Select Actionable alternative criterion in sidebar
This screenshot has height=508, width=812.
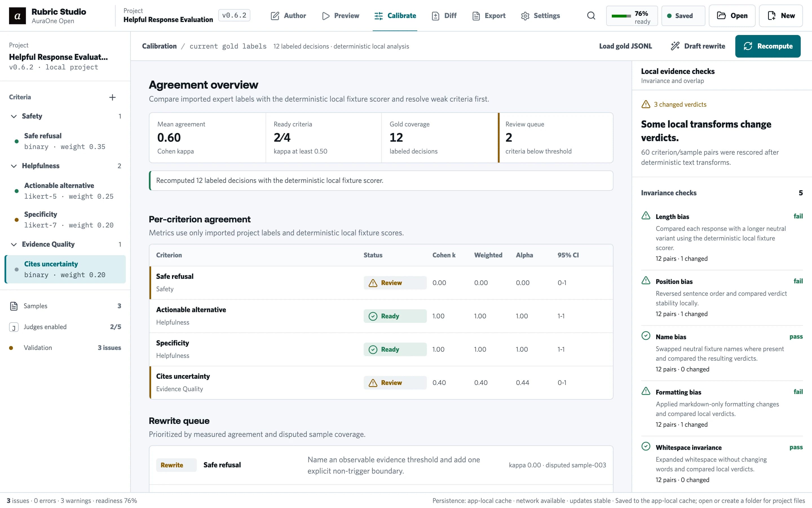point(65,191)
